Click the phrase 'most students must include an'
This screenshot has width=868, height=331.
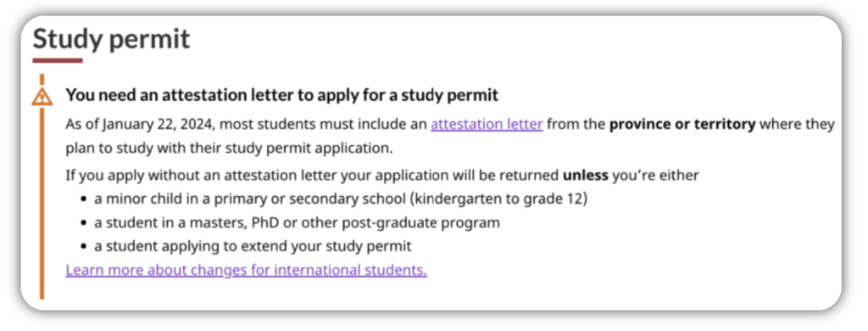tap(323, 124)
